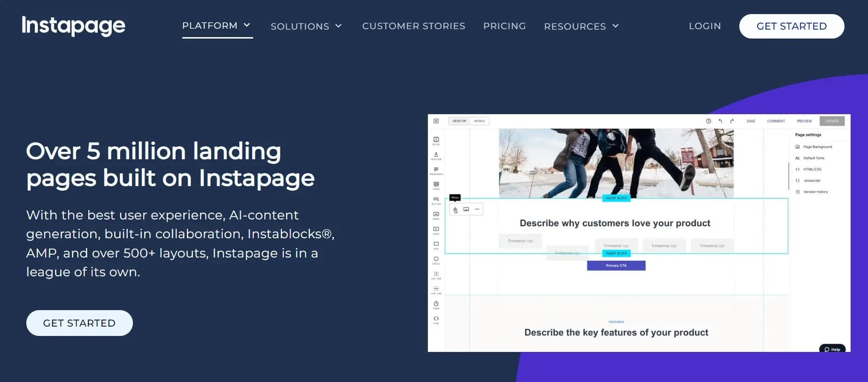868x382 pixels.
Task: Click Insert Block under the photo
Action: (616, 198)
